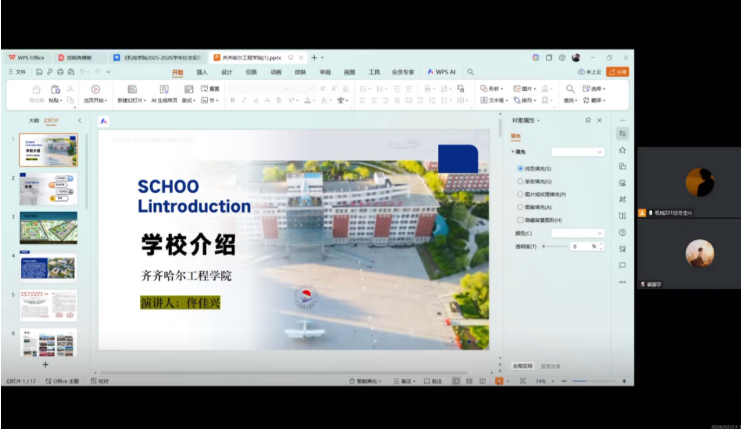The height and width of the screenshot is (429, 741).
Task: Select the 纯色填充 radio option
Action: 521,168
